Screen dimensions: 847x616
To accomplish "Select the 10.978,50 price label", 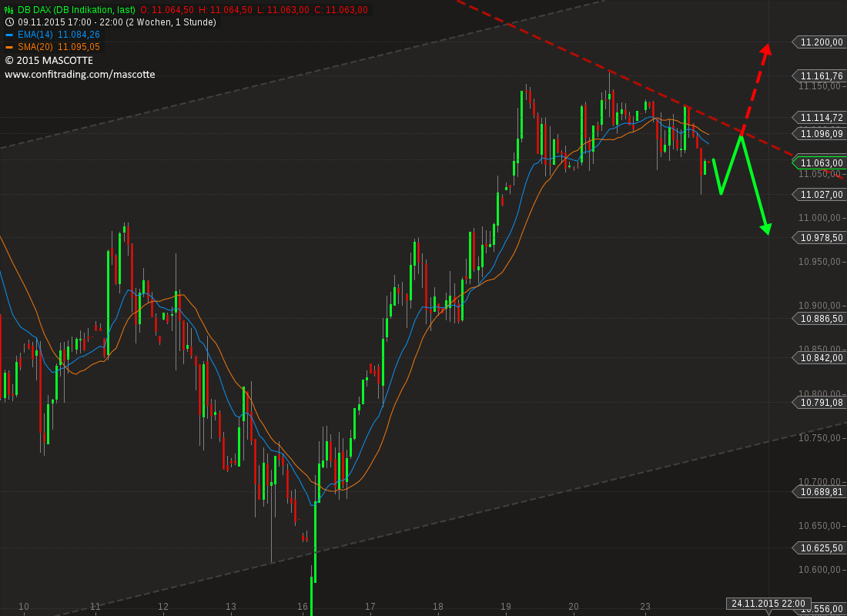I will pos(819,238).
